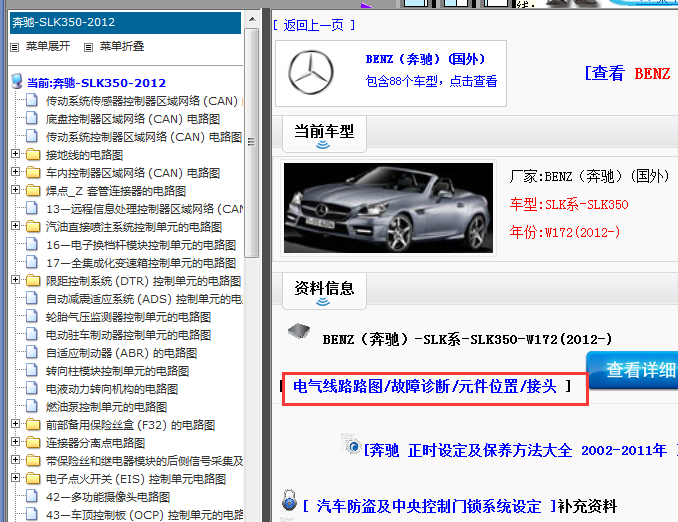The width and height of the screenshot is (678, 522).
Task: Select tree item 传动系统控制器区域网络 (CAN) 电路图
Action: tap(144, 137)
